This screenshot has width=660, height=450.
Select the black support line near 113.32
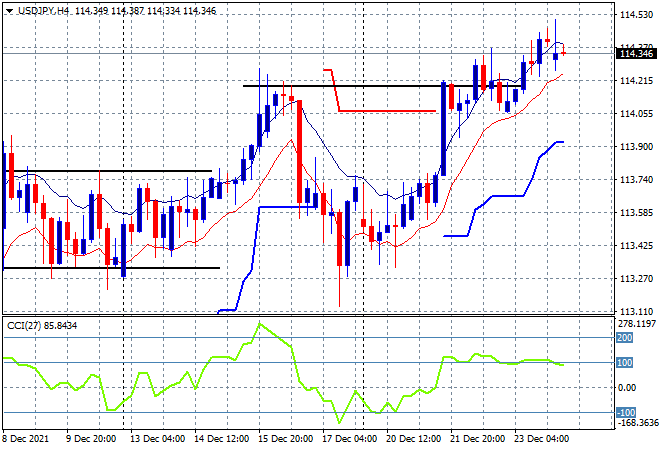[x=111, y=268]
